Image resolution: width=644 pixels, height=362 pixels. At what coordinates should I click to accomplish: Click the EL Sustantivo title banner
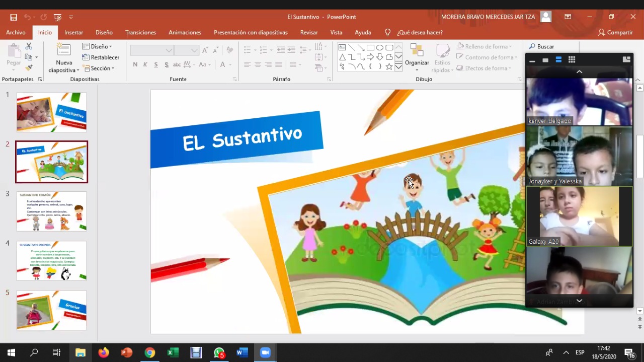pos(236,139)
